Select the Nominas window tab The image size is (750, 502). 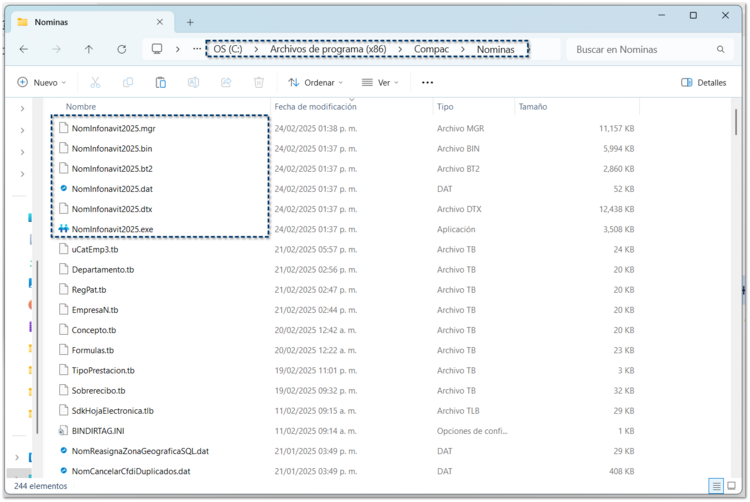coord(80,21)
